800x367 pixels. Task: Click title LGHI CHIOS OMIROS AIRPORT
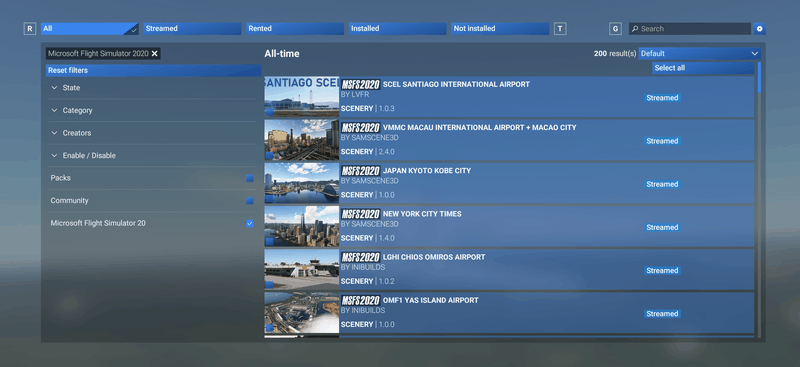[x=434, y=257]
